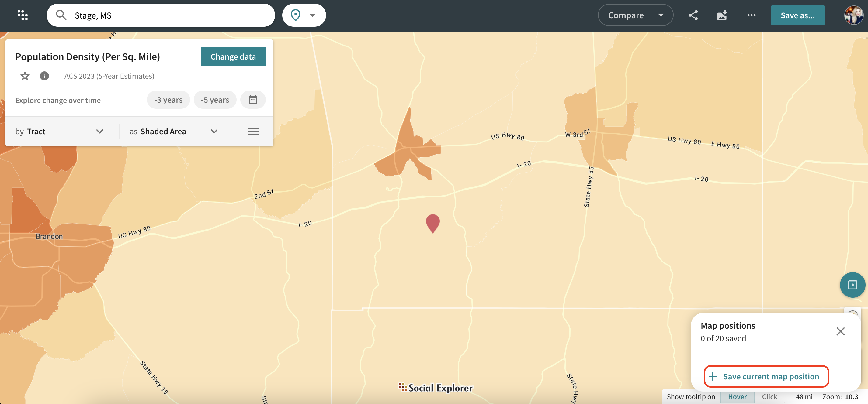Viewport: 868px width, 404px height.
Task: Set tooltip mode to Click
Action: point(769,397)
